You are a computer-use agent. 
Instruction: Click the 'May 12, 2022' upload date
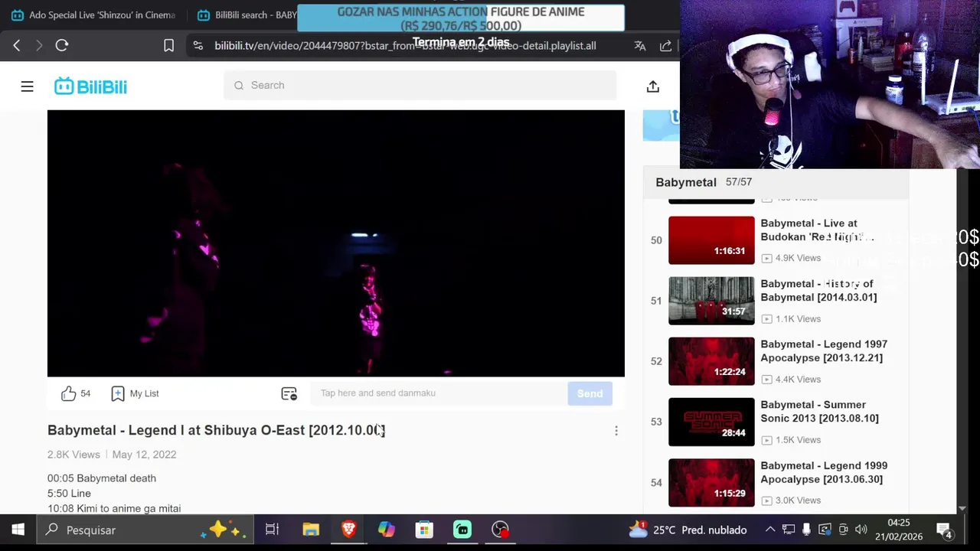click(144, 455)
